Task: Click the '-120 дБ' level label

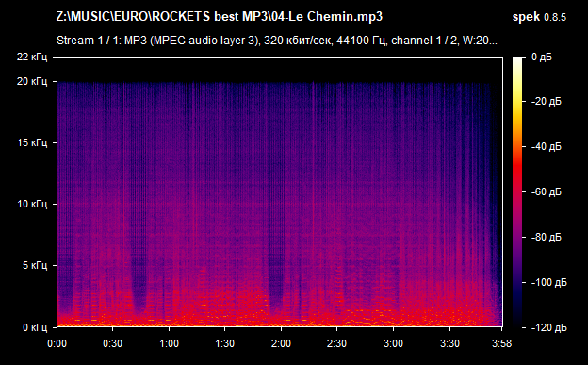Action: (x=549, y=327)
